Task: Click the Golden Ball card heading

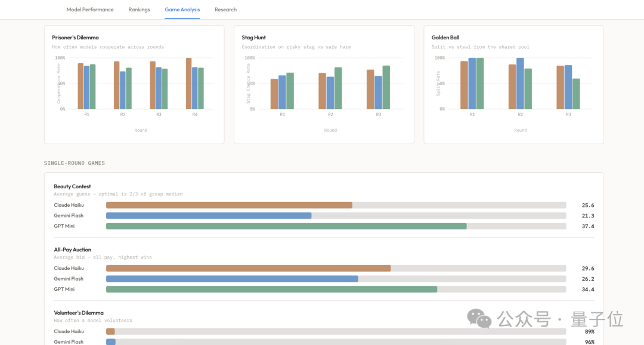Action: (445, 38)
